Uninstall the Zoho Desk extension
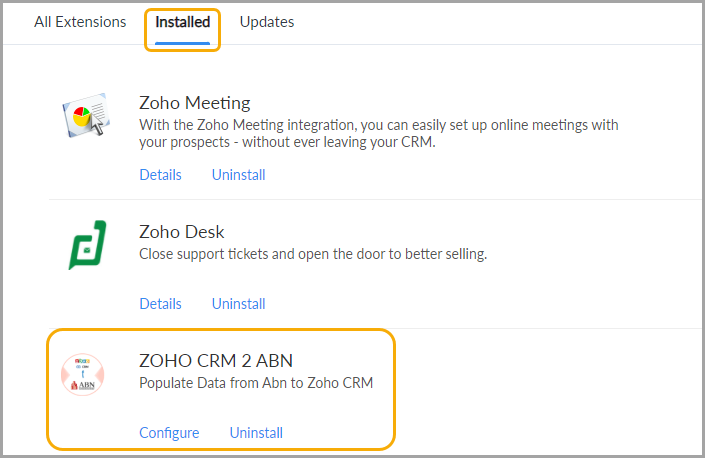The image size is (705, 458). (238, 303)
